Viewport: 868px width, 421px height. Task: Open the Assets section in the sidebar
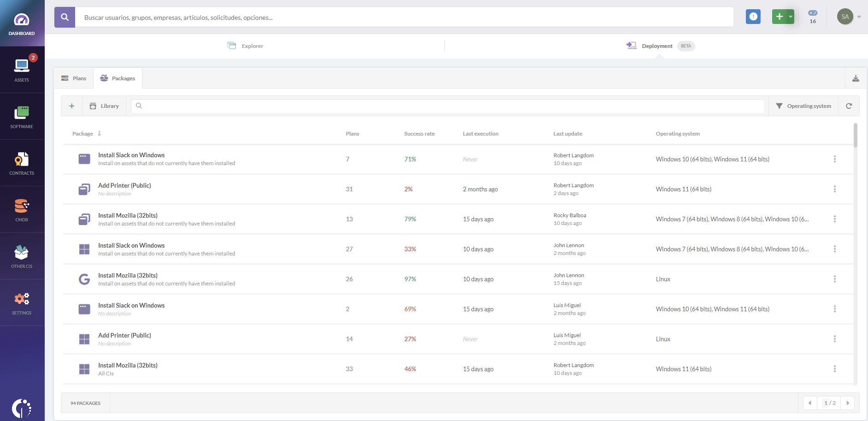point(21,69)
